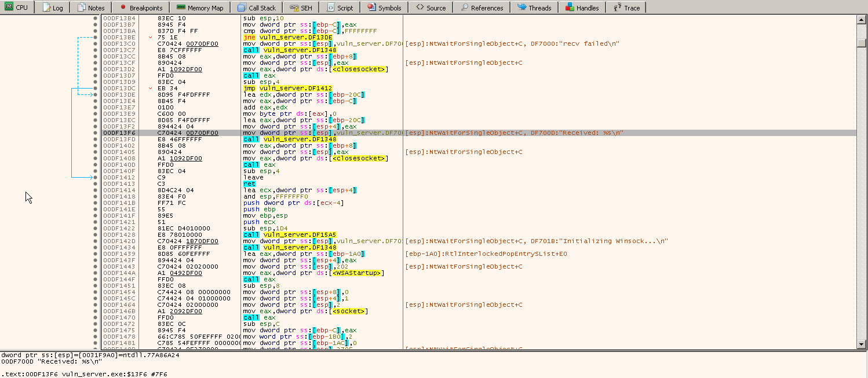The image size is (868, 378).
Task: Toggle breakpoint bullet at address 00DF1434
Action: [x=96, y=247]
